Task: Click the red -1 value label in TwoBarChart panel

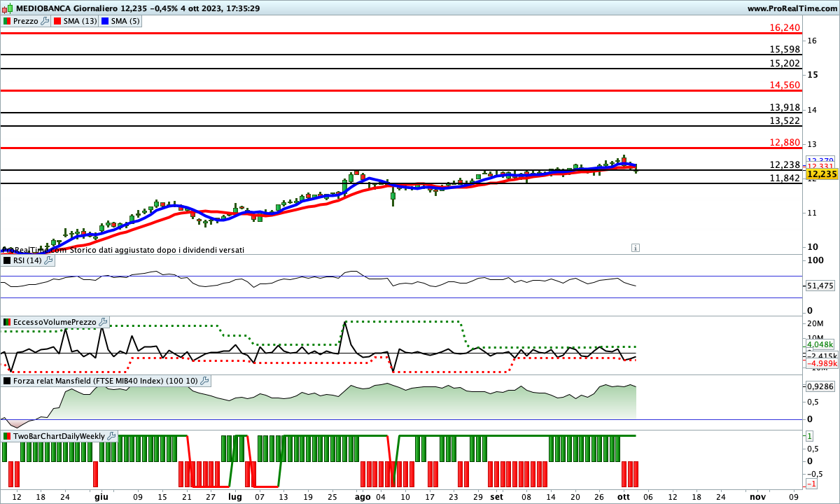Action: [812, 484]
